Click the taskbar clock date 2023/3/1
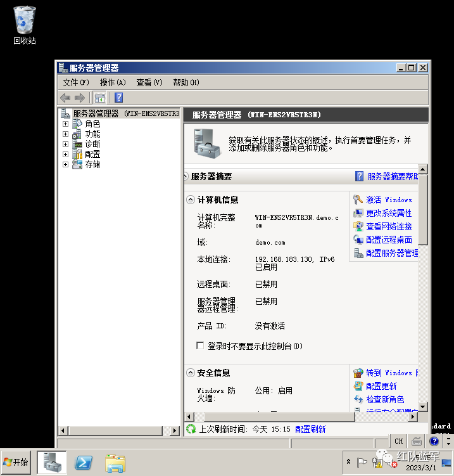 point(420,468)
